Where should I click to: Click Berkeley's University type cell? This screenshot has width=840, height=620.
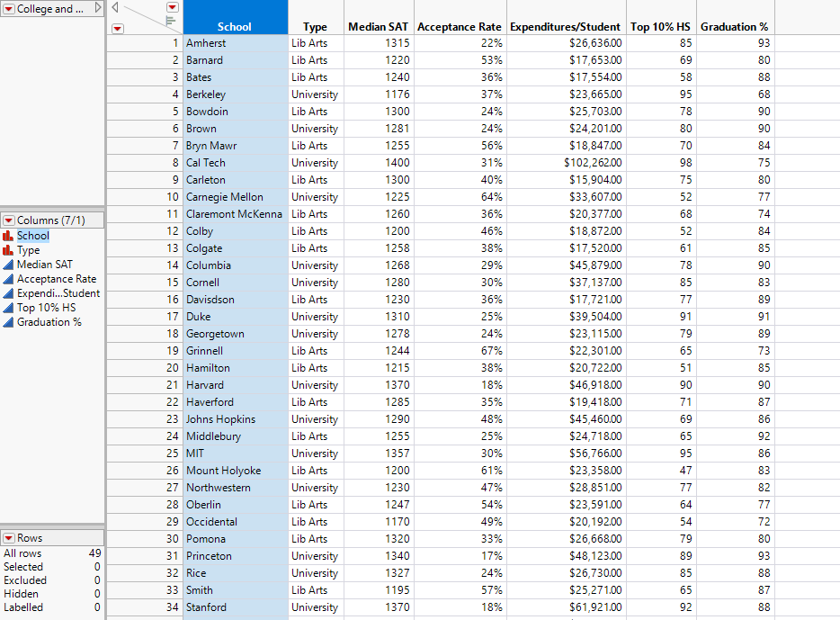(x=316, y=94)
